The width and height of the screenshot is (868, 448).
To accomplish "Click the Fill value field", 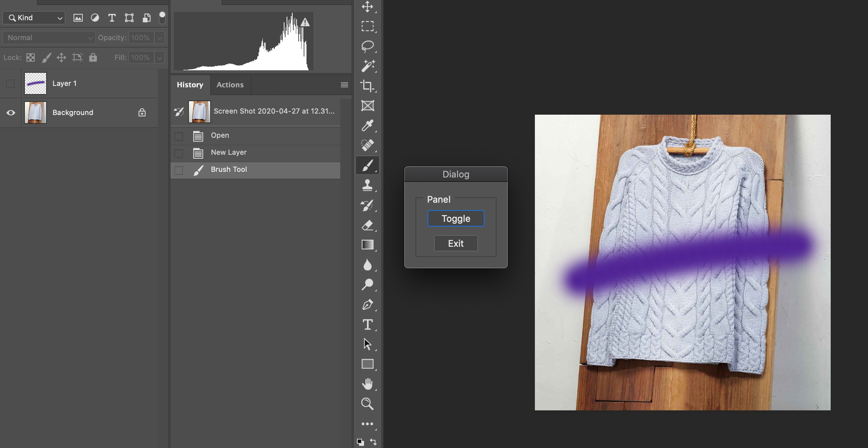I will click(141, 58).
